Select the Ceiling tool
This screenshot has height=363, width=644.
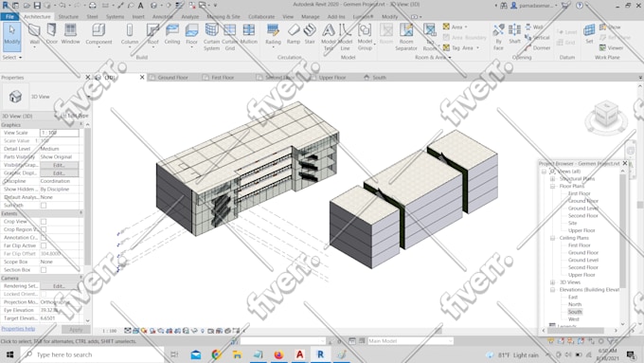172,34
